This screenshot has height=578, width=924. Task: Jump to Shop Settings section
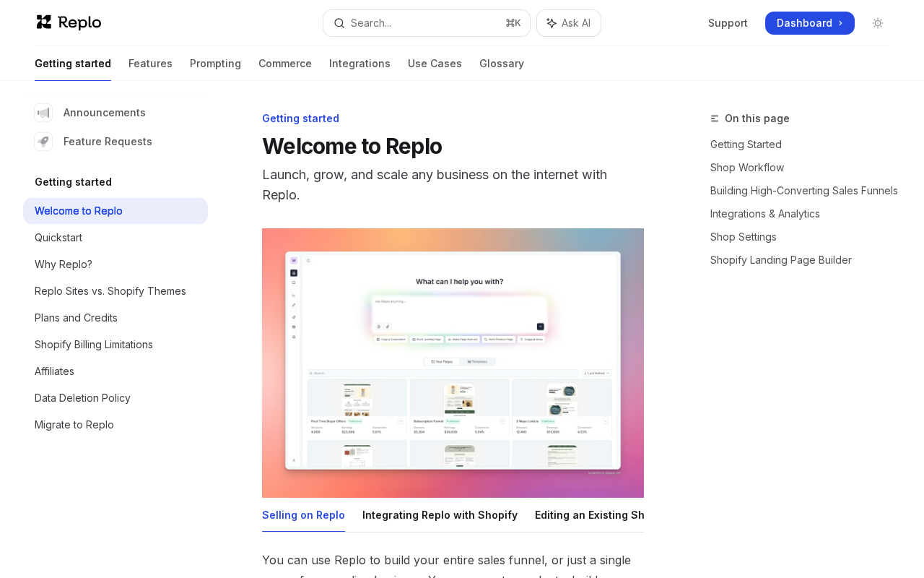tap(744, 237)
